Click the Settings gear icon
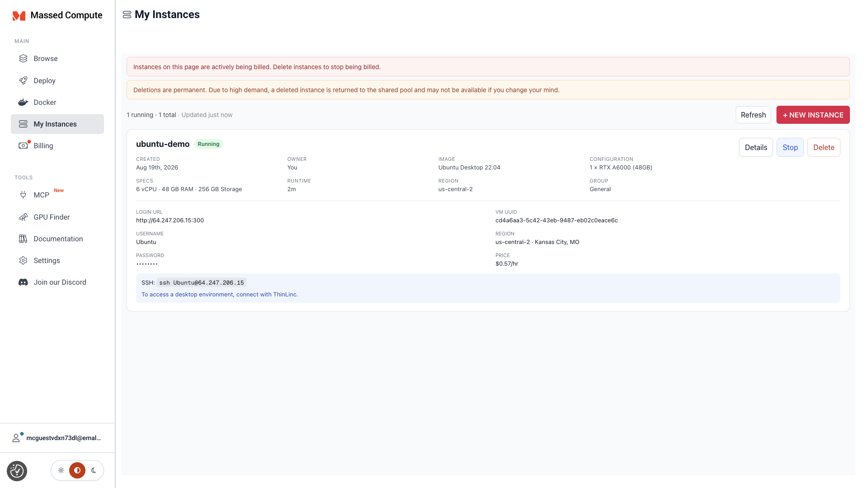Image resolution: width=868 pixels, height=488 pixels. click(x=23, y=260)
